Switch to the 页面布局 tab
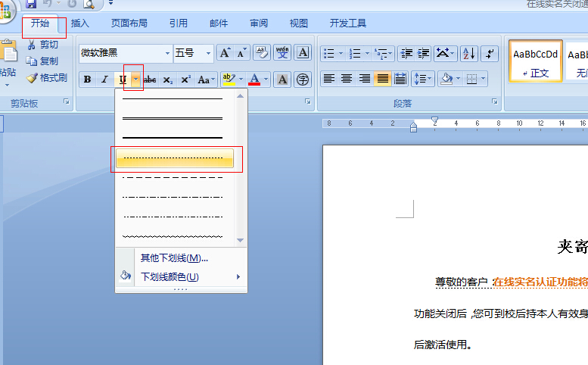This screenshot has height=365, width=588. 129,23
